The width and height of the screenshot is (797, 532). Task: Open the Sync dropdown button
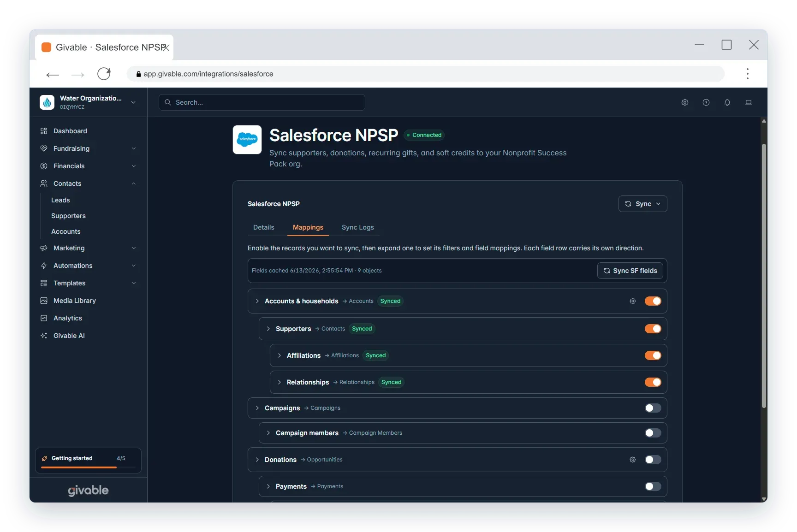(x=642, y=204)
